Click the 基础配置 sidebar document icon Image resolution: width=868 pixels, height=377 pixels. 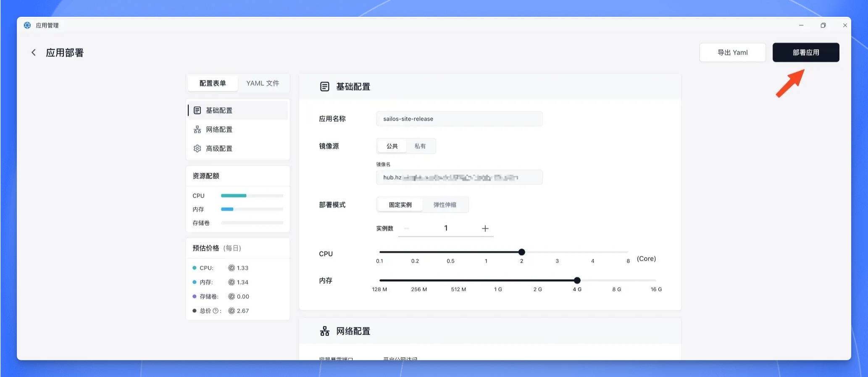(197, 111)
